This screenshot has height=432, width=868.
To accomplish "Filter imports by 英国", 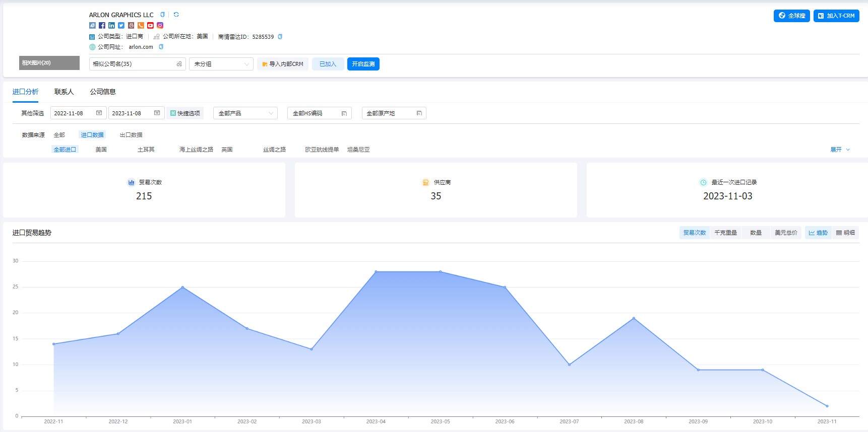I will (x=227, y=150).
